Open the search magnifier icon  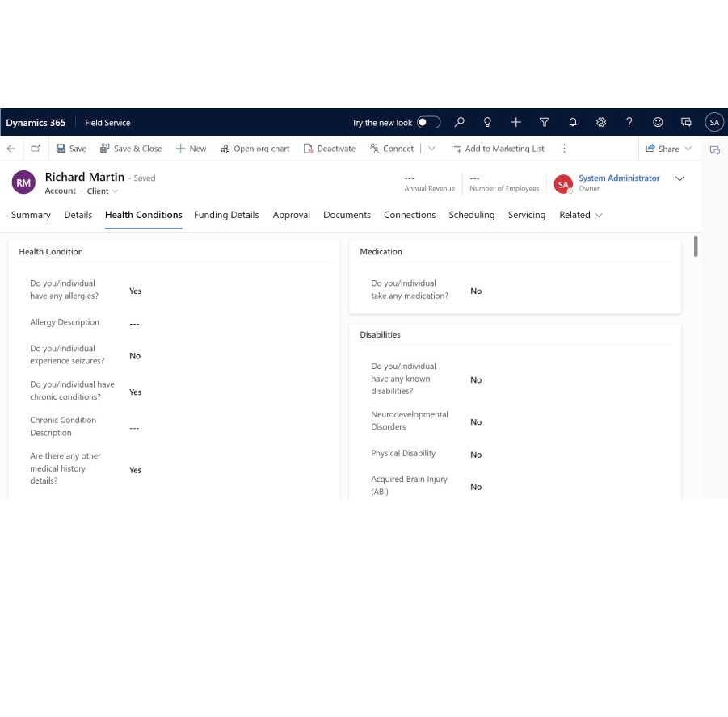click(459, 122)
